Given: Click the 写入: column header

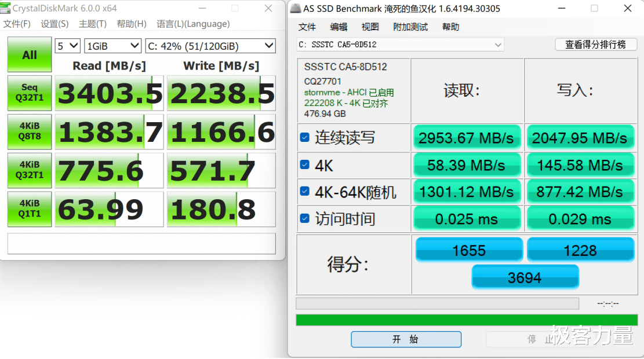Looking at the screenshot, I should [x=575, y=90].
